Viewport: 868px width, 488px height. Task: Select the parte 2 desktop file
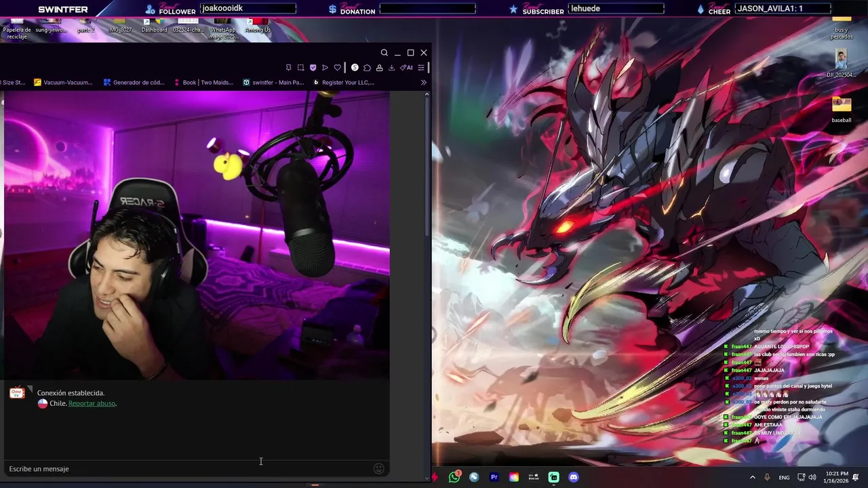pyautogui.click(x=85, y=26)
